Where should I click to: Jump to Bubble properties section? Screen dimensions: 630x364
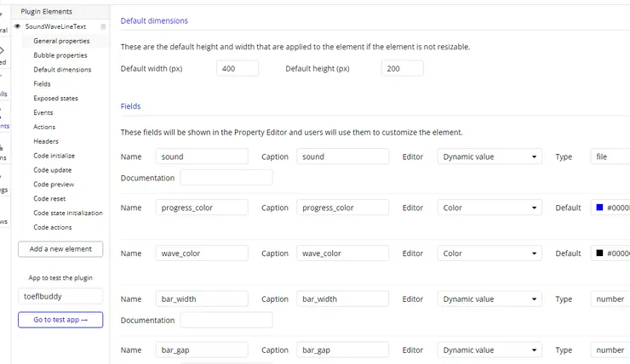click(60, 55)
